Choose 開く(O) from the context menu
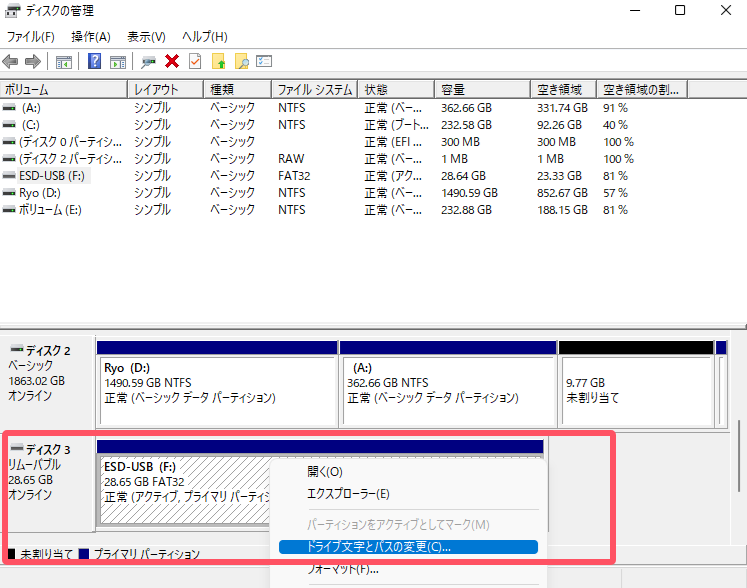The height and width of the screenshot is (588, 747). point(325,471)
